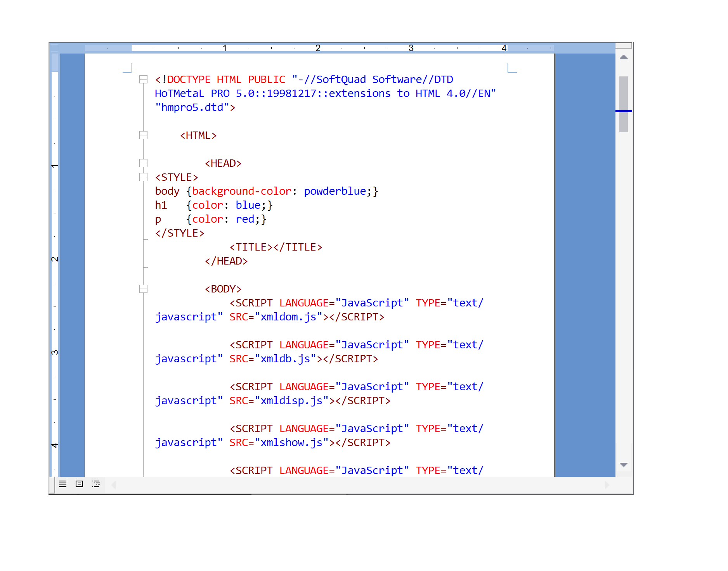The width and height of the screenshot is (728, 571).
Task: Switch to Page Layout view
Action: click(x=79, y=484)
